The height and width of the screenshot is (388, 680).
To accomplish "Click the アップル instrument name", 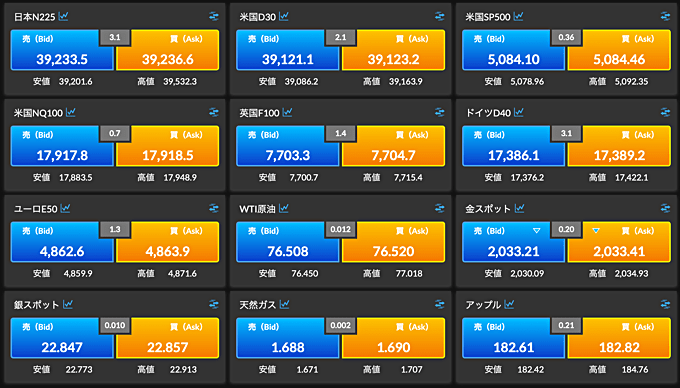I will pos(483,305).
